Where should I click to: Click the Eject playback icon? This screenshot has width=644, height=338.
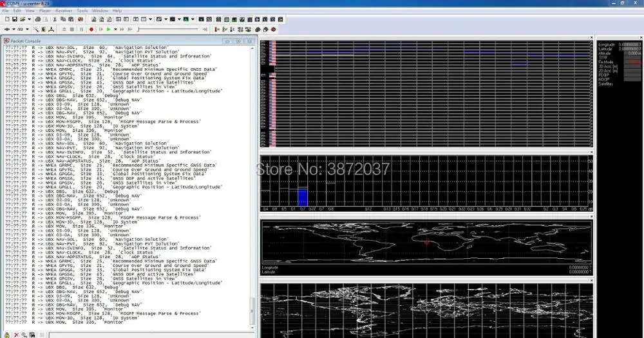pyautogui.click(x=64, y=30)
